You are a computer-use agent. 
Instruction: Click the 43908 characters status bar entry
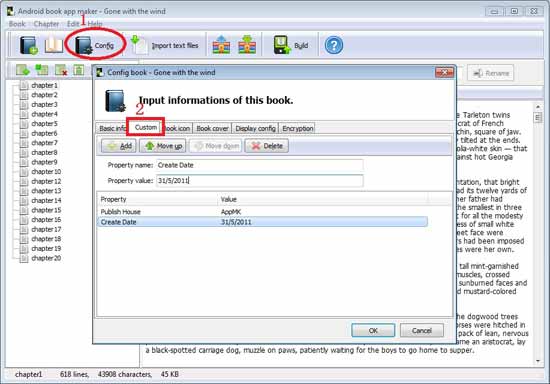coord(125,375)
